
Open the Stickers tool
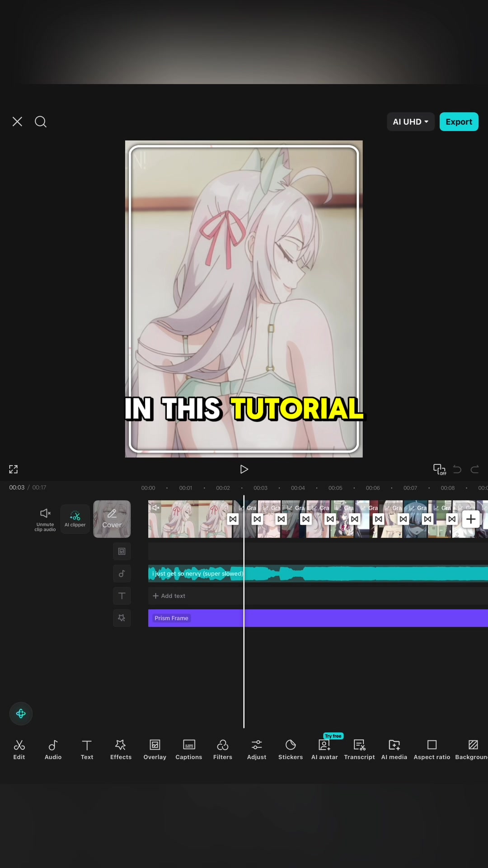(291, 750)
